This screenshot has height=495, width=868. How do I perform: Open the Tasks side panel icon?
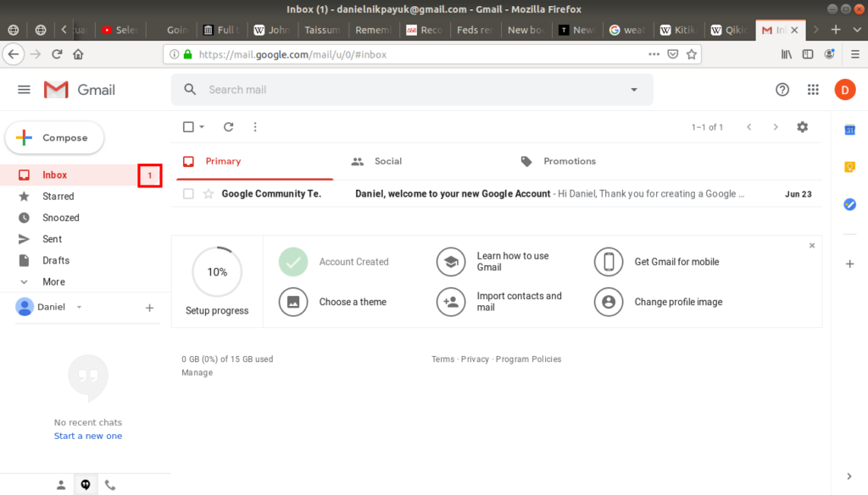pyautogui.click(x=849, y=205)
